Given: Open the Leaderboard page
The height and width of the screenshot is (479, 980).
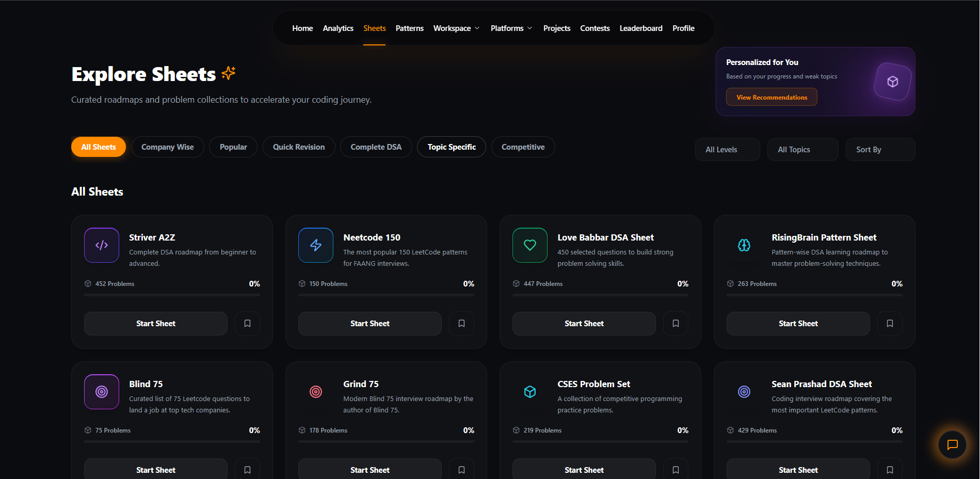Looking at the screenshot, I should coord(641,28).
